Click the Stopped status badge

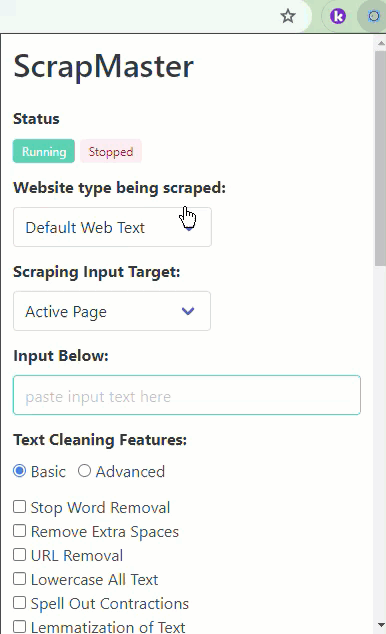[111, 151]
